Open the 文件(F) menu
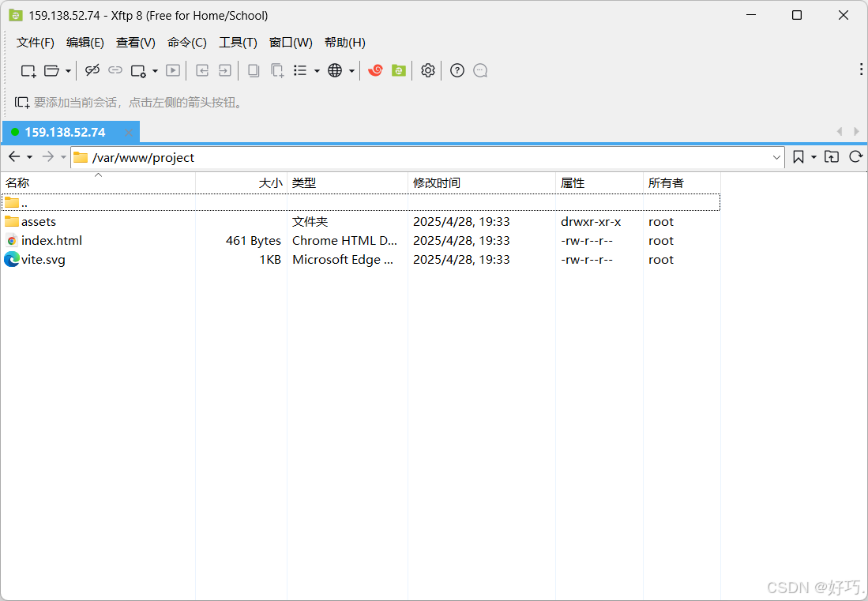This screenshot has height=601, width=868. coord(36,43)
